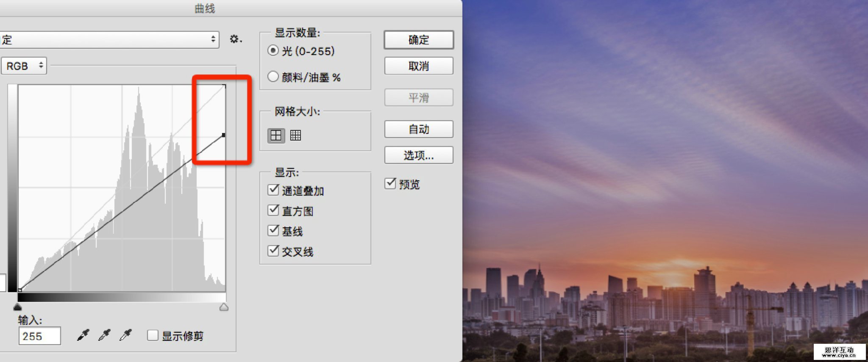
Task: Toggle the 通道叠加 checkbox
Action: click(x=273, y=190)
